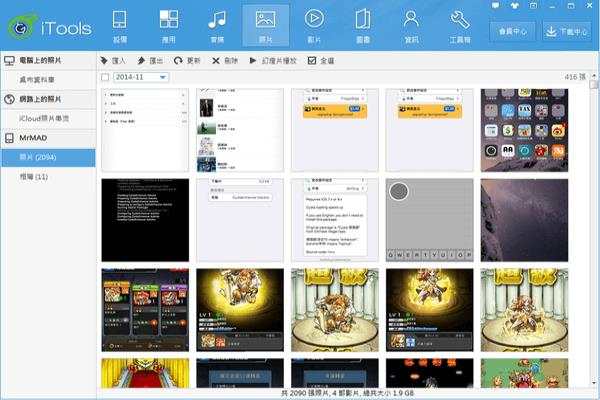Open the 2014-11 month dropdown

point(141,77)
